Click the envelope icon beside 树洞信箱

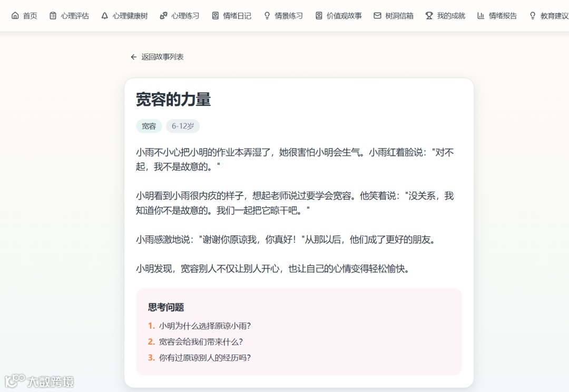[x=377, y=16]
